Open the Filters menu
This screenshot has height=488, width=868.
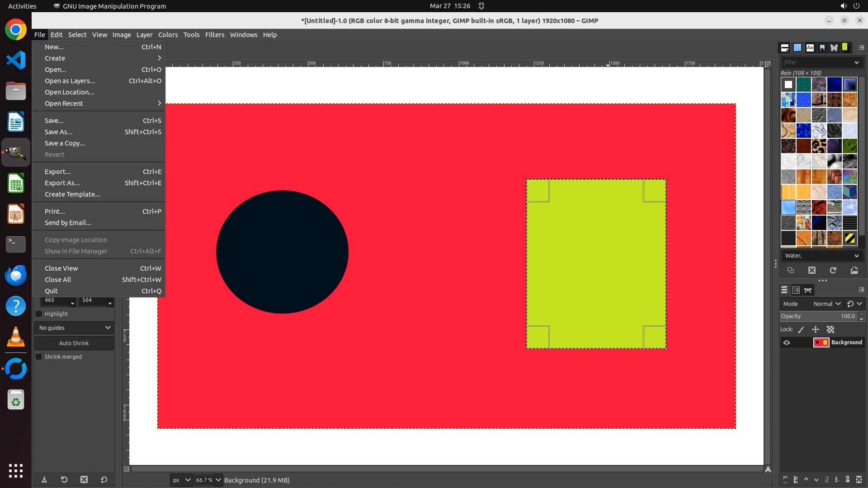tap(214, 35)
